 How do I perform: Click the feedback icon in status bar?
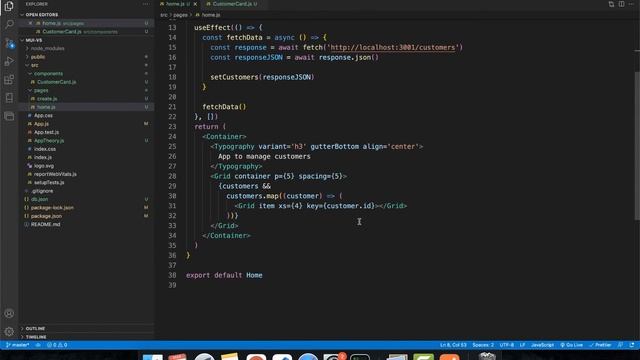pos(620,345)
